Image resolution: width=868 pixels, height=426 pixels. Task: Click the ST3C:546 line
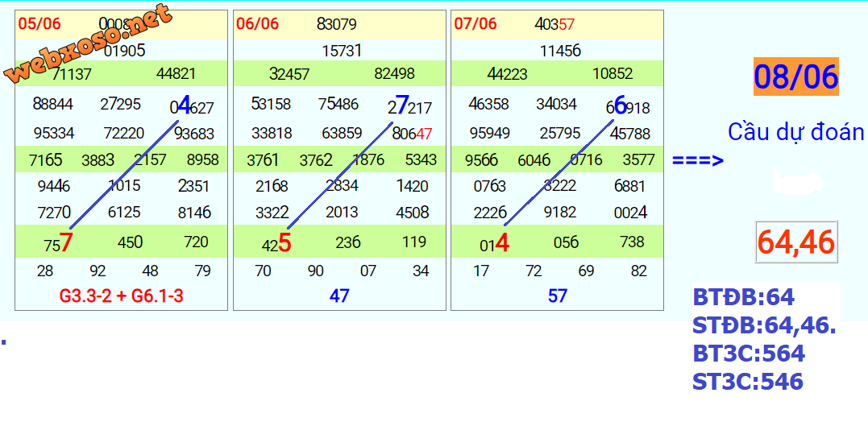[747, 381]
